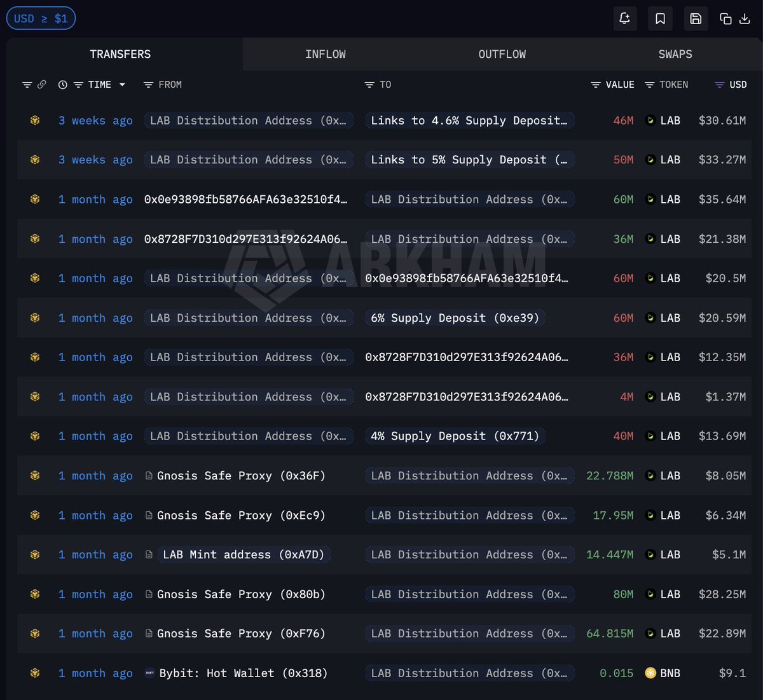
Task: Click the $22.89M USD amount
Action: [x=722, y=633]
